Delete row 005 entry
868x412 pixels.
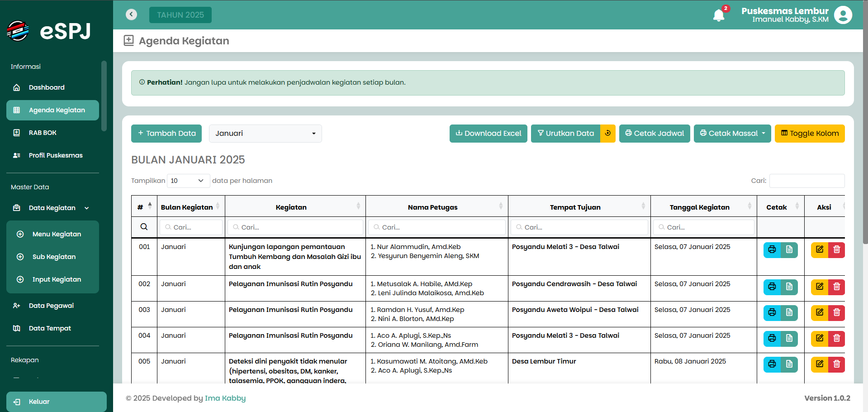click(836, 364)
